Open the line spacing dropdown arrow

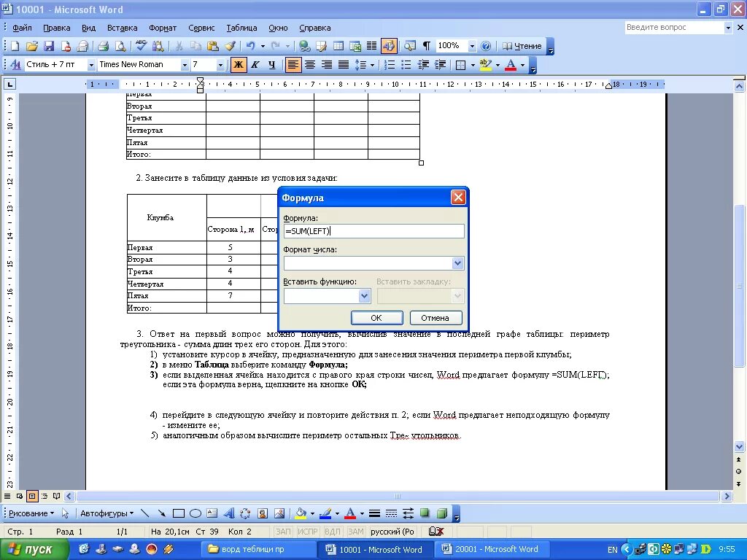[372, 65]
